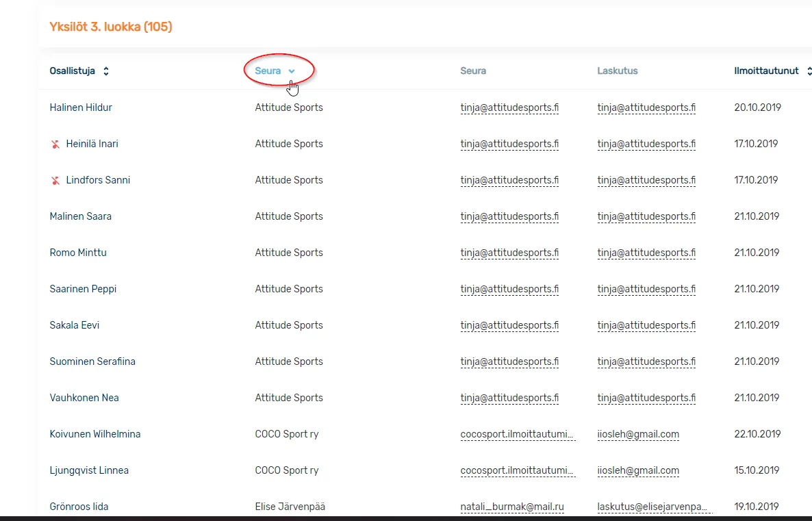Select participant name Malinen Saara

[80, 216]
